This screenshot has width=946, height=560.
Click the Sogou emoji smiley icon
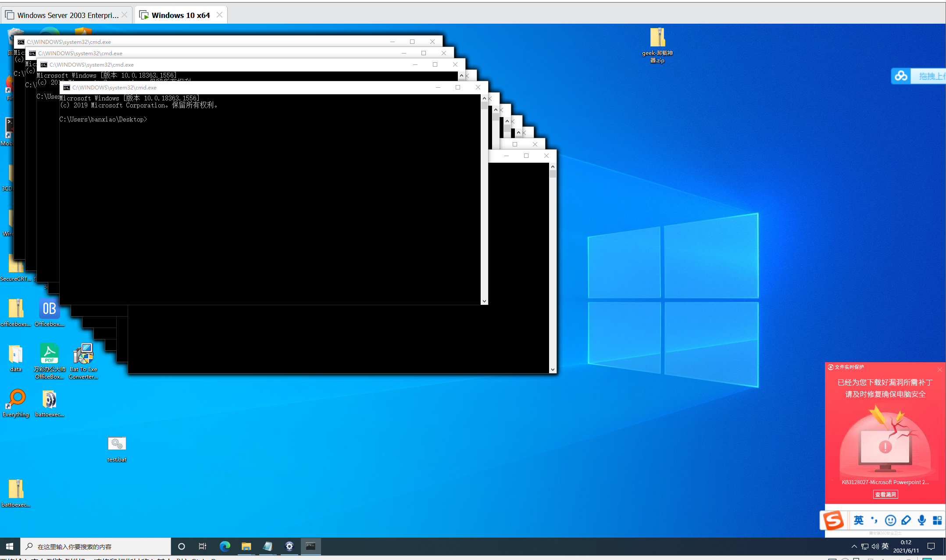tap(890, 521)
